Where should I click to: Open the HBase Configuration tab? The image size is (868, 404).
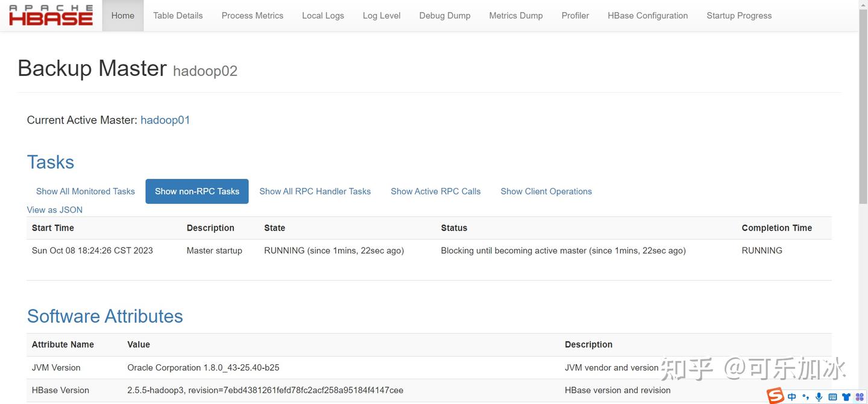click(x=647, y=16)
